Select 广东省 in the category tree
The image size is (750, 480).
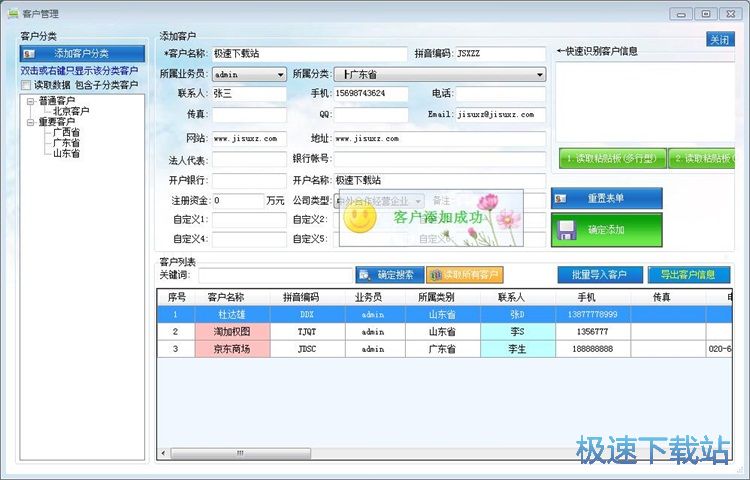click(x=66, y=142)
